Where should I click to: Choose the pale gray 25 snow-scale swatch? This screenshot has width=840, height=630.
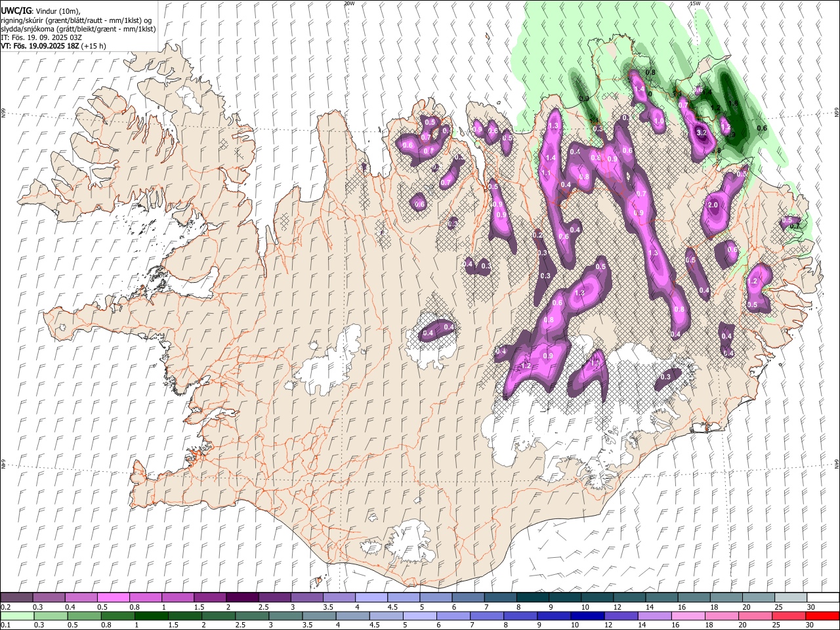pos(790,598)
